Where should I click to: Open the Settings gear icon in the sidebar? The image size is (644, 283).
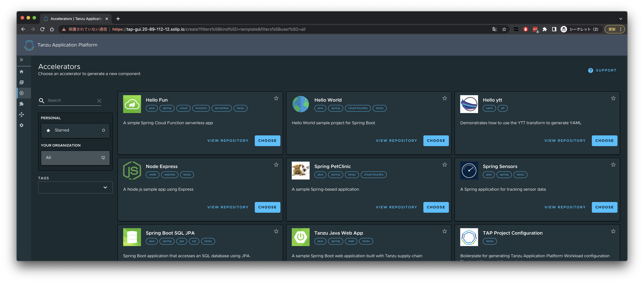tap(21, 125)
